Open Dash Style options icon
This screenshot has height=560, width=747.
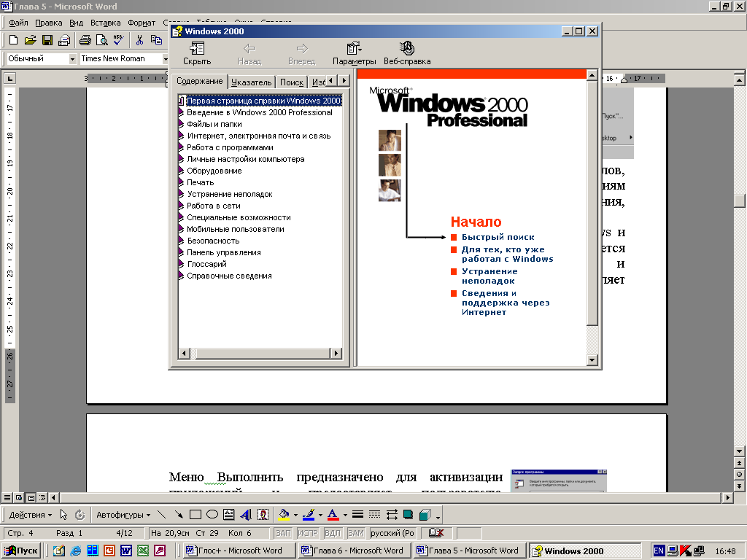tap(375, 514)
